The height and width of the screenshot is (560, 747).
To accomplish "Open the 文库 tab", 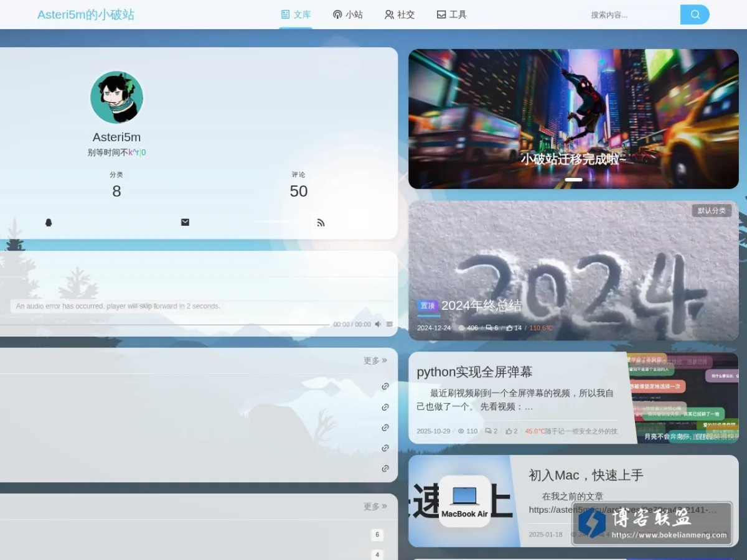I will [x=296, y=14].
